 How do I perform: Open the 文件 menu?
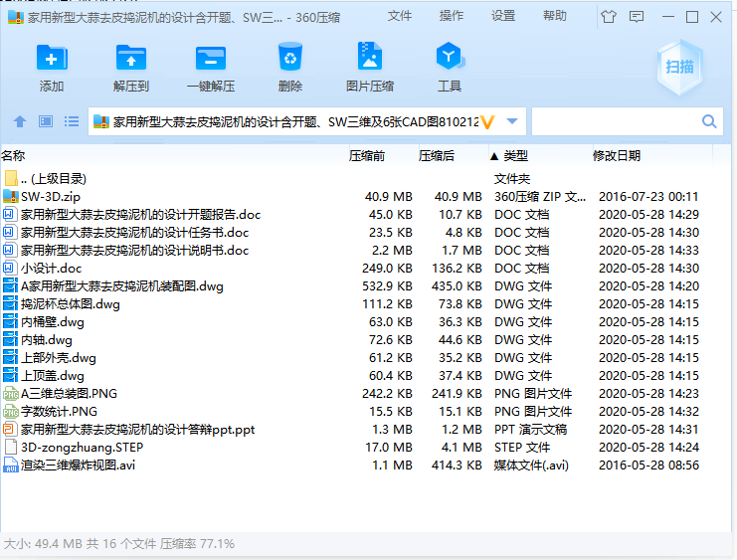point(400,16)
